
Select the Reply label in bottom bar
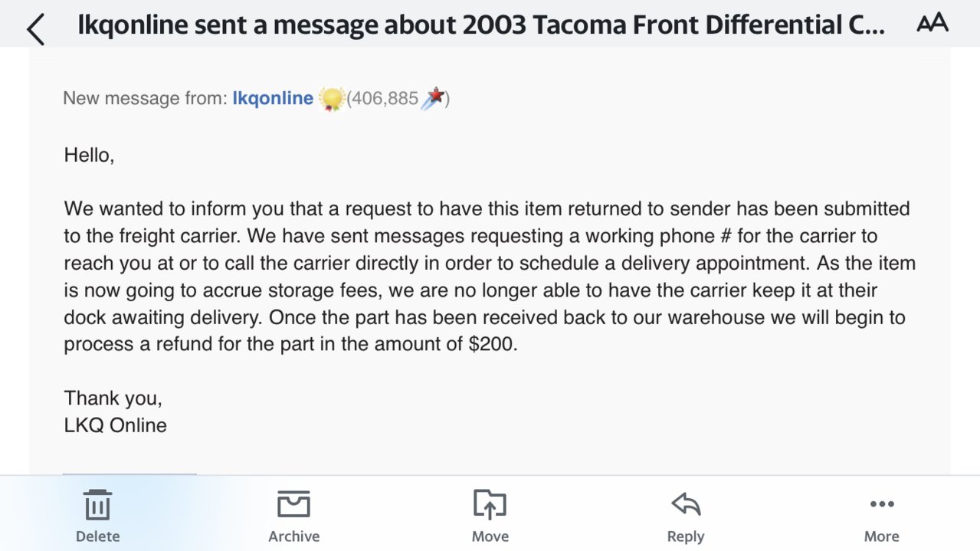point(686,536)
